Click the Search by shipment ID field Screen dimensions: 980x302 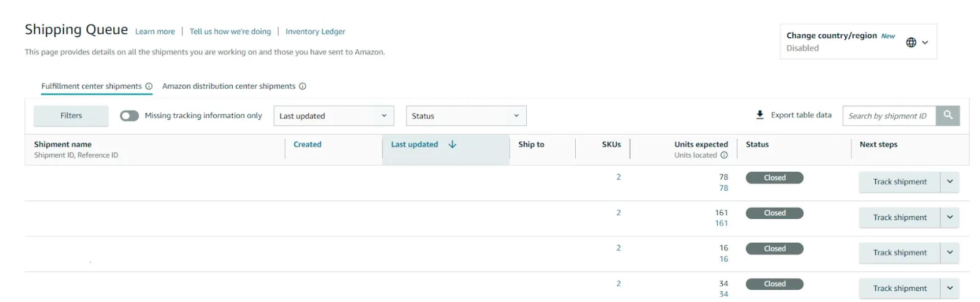[888, 116]
